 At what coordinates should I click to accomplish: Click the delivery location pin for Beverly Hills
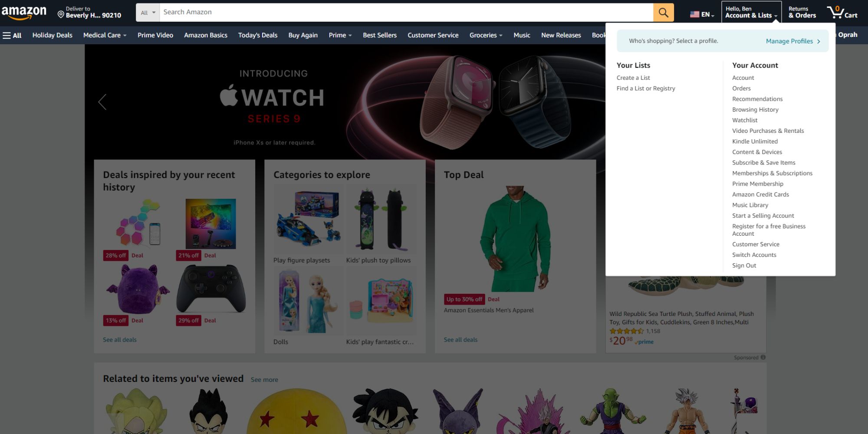(60, 15)
